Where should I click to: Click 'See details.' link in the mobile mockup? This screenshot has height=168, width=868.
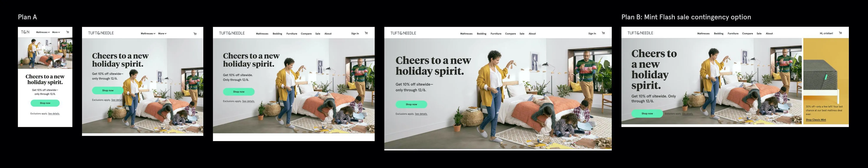tap(54, 114)
